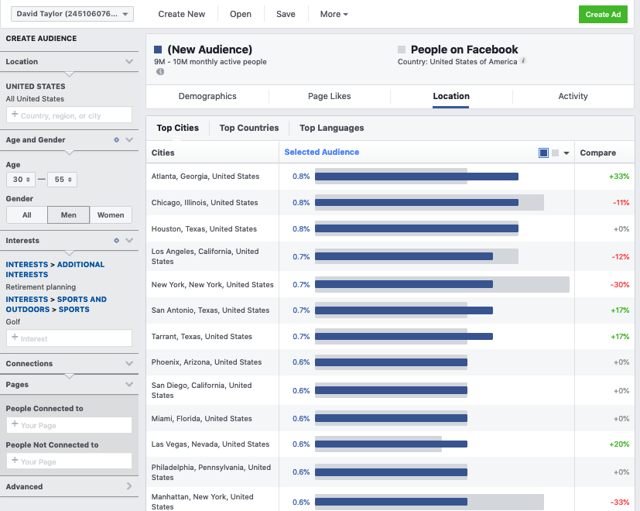The width and height of the screenshot is (640, 511).
Task: Click the Golf interest entry
Action: point(13,322)
